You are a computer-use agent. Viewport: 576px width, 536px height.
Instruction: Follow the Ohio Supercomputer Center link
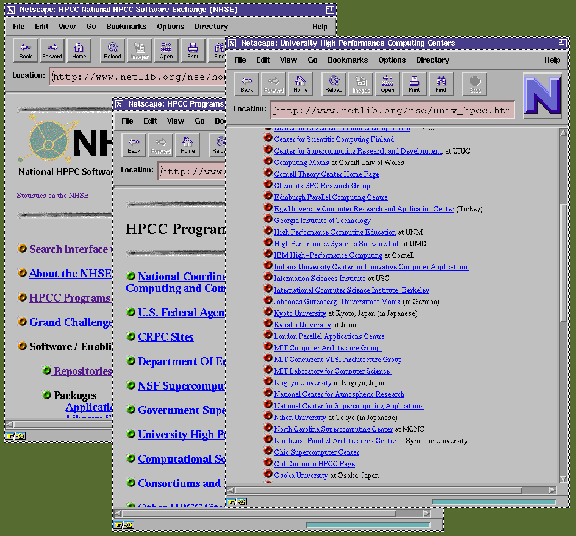point(316,452)
